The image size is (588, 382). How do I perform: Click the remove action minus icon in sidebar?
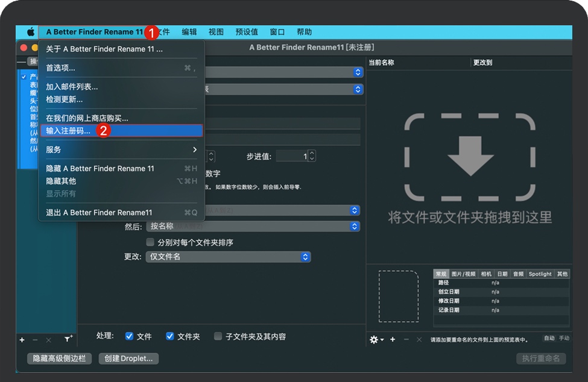click(x=35, y=340)
